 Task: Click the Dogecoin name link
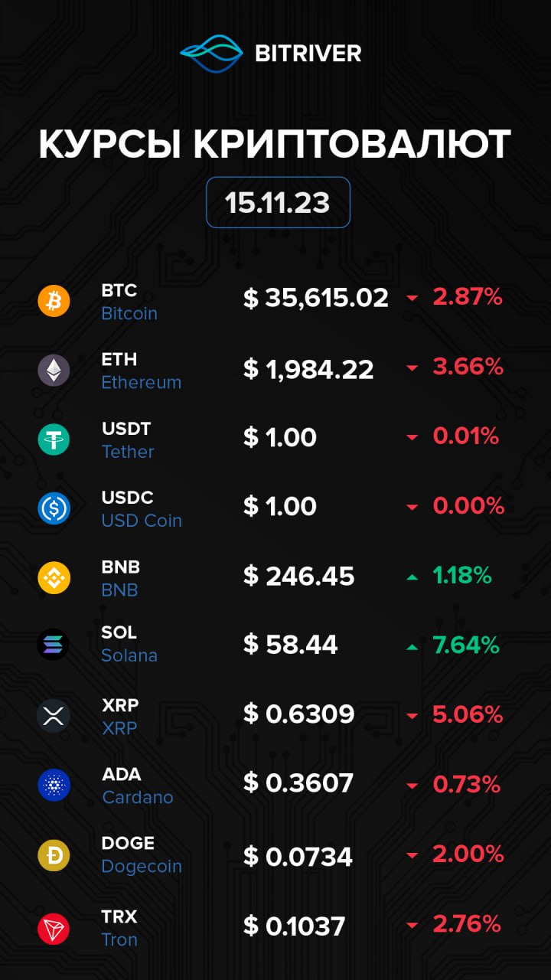click(142, 867)
